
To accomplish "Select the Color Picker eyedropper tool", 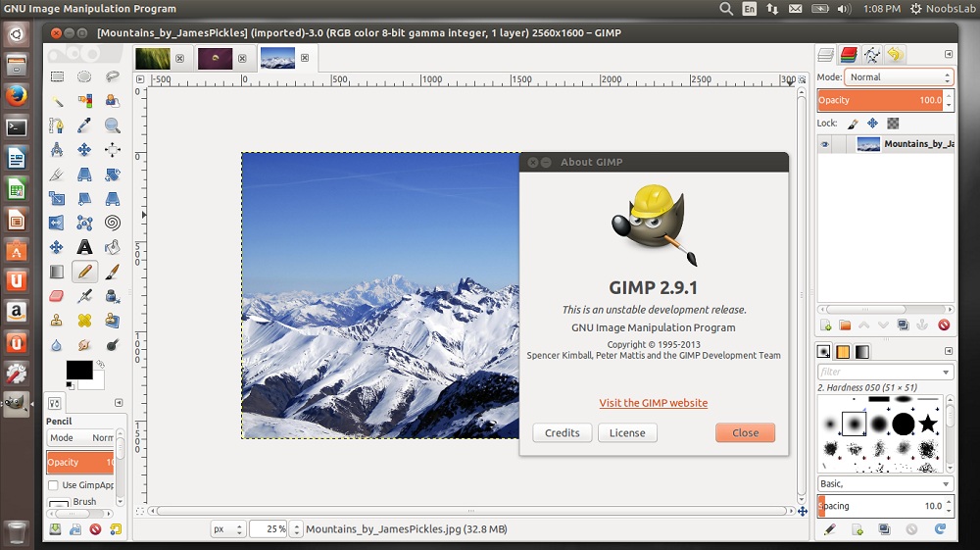I will point(84,125).
